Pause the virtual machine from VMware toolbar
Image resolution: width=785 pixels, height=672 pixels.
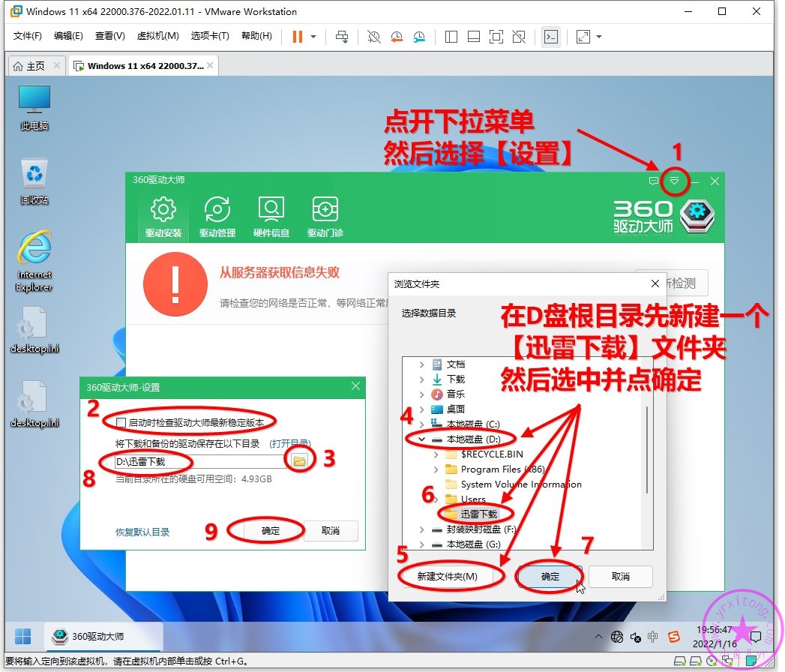point(298,37)
